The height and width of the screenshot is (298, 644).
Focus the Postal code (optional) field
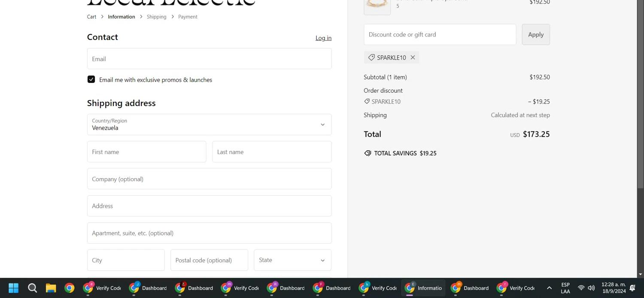coord(209,260)
